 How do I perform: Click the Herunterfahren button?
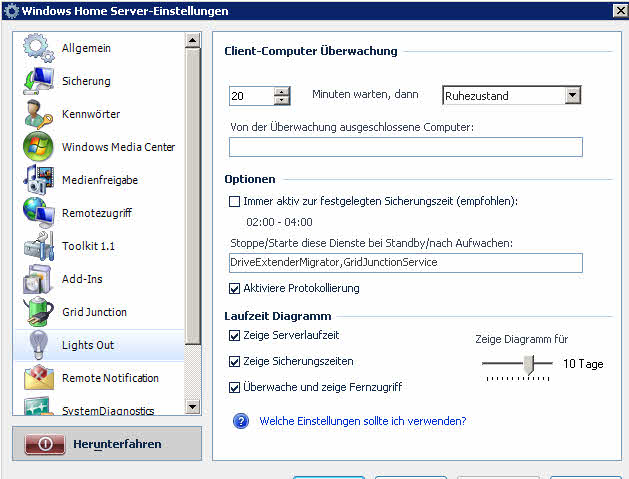click(x=107, y=444)
